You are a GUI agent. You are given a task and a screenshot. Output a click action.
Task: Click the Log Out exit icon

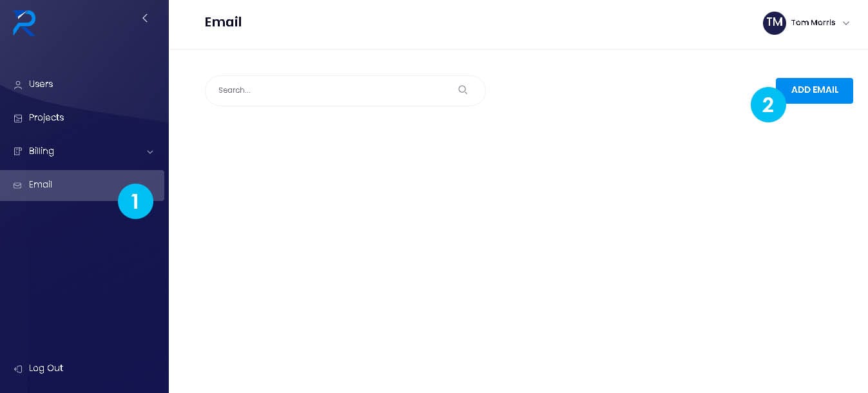pos(18,368)
